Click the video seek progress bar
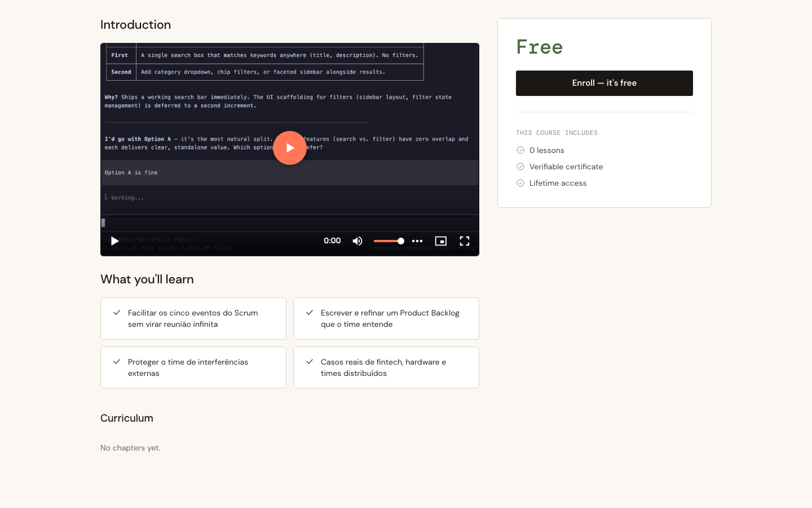This screenshot has width=812, height=508. point(290,216)
